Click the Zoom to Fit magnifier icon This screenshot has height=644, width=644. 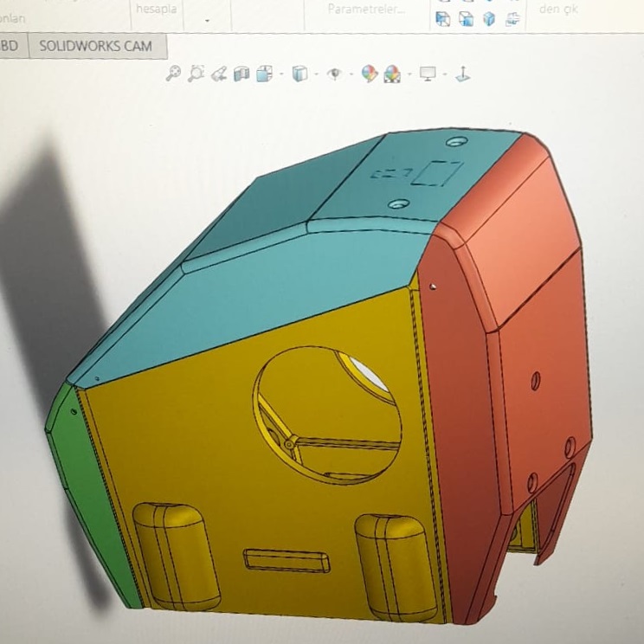click(173, 74)
